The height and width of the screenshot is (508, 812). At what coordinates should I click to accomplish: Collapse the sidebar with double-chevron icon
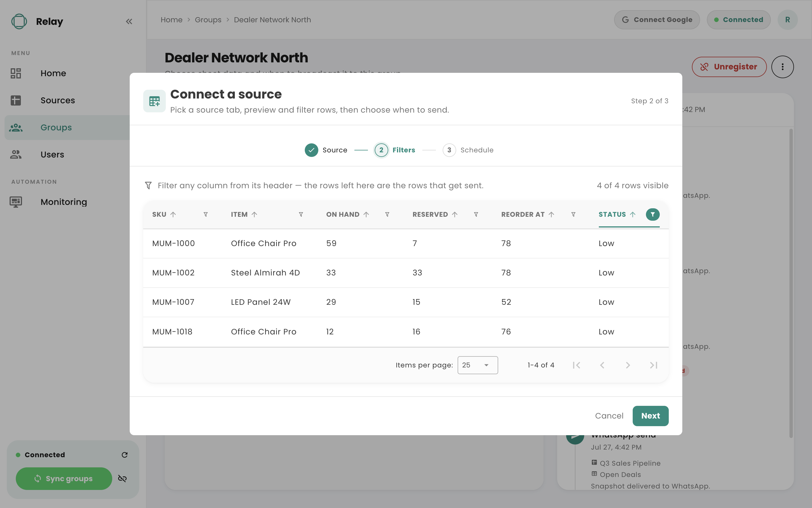[129, 21]
